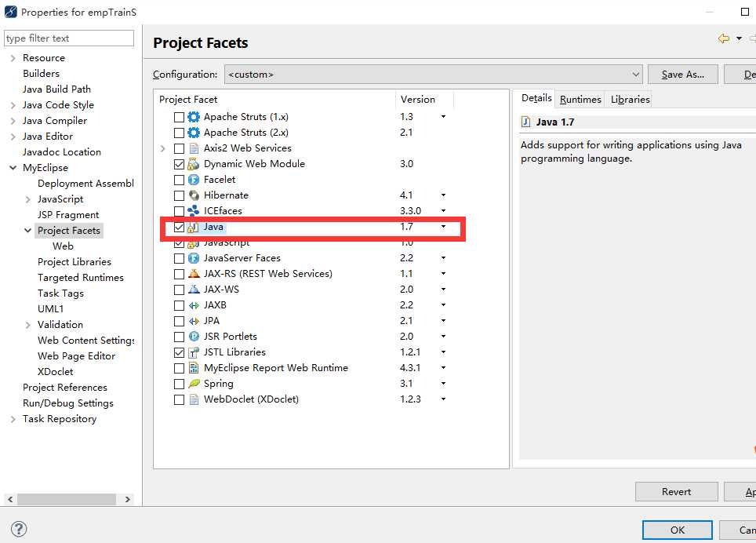
Task: Click the Revert button
Action: (676, 492)
